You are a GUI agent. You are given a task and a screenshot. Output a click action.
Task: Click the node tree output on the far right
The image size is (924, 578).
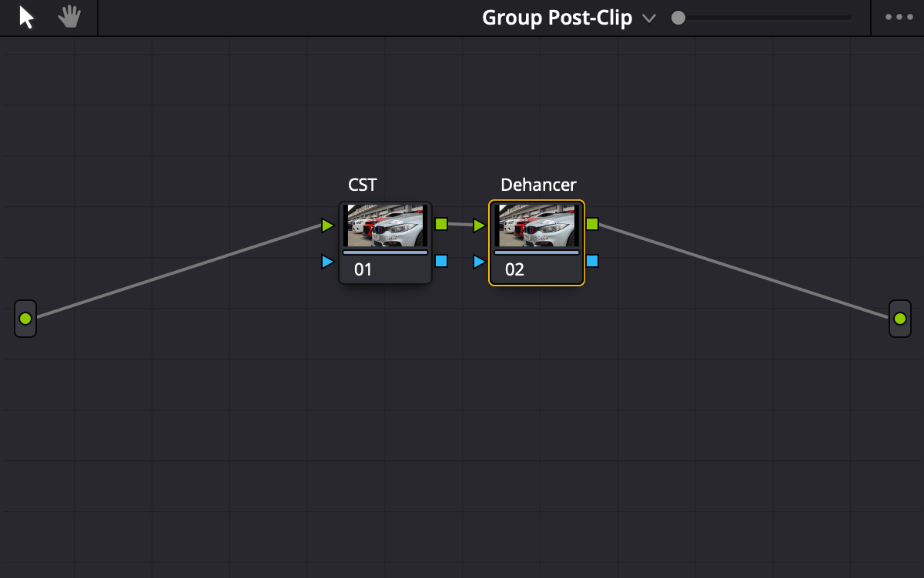click(x=899, y=318)
